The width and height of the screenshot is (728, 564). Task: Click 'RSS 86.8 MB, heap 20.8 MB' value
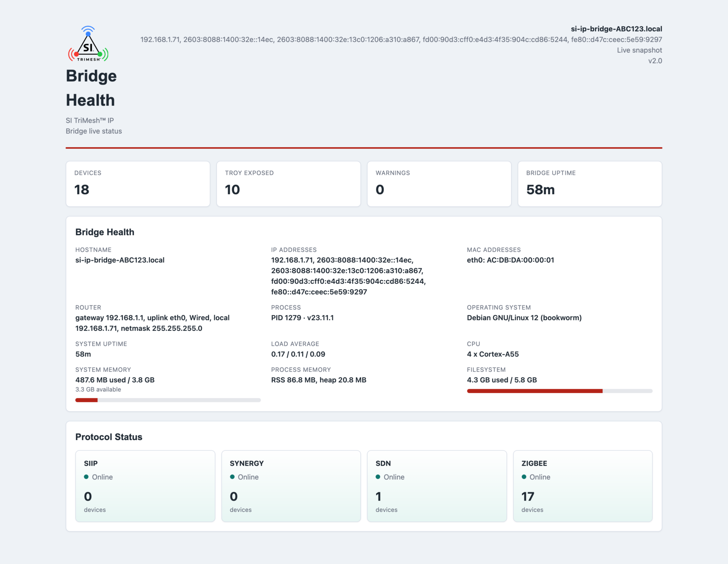[x=318, y=380]
